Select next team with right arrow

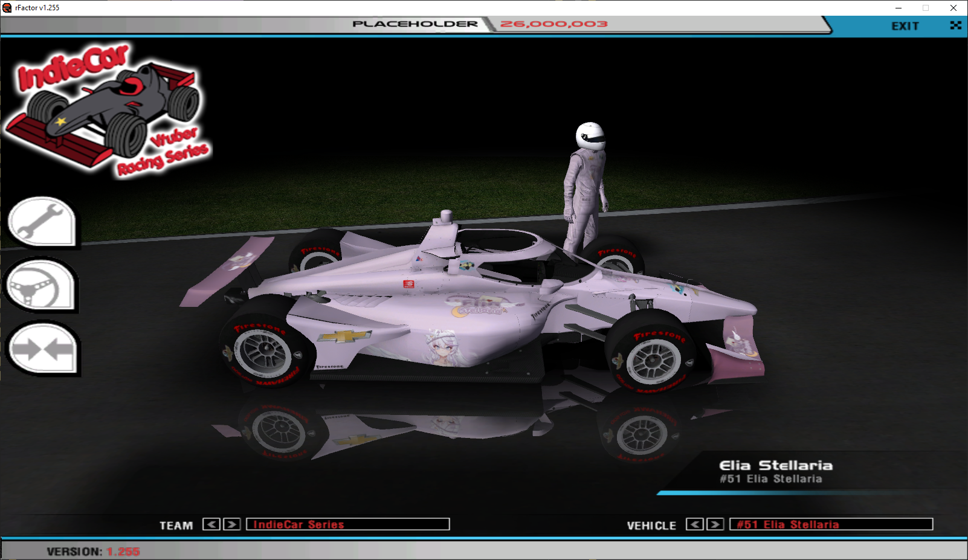231,524
